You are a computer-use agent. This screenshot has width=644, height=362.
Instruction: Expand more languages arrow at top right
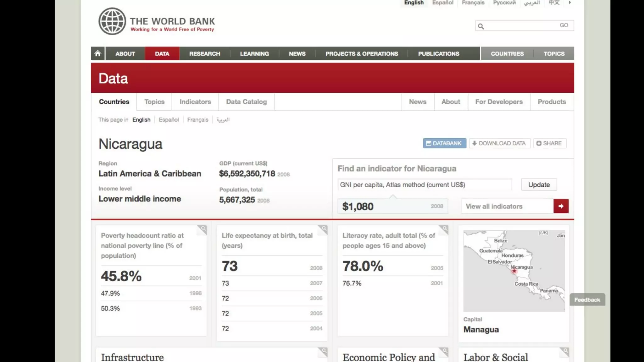coord(570,3)
